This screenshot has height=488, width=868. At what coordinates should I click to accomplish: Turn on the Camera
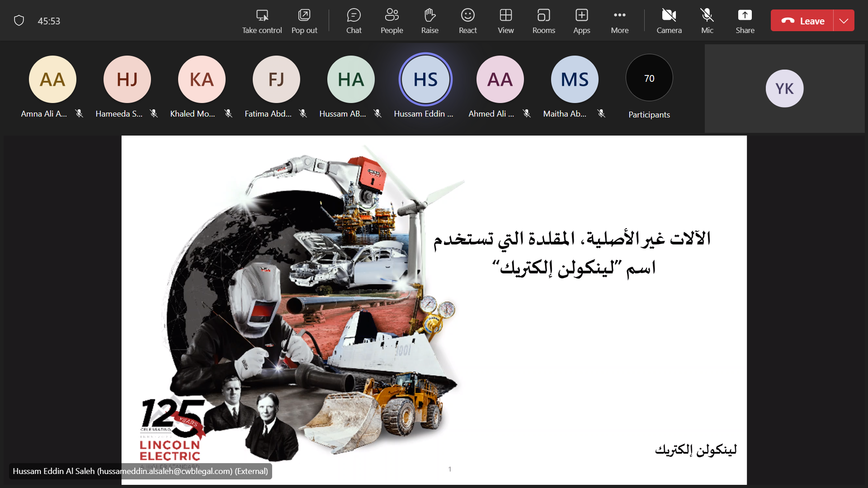[x=669, y=21]
